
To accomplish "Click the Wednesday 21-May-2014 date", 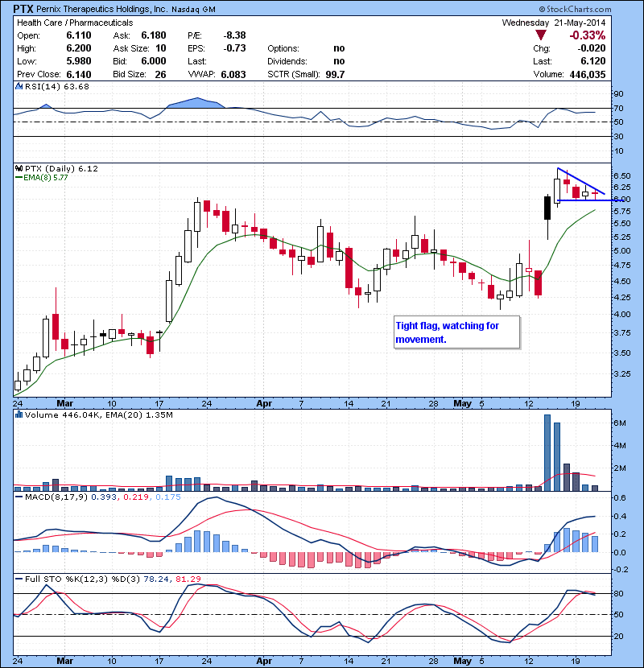I will (554, 23).
